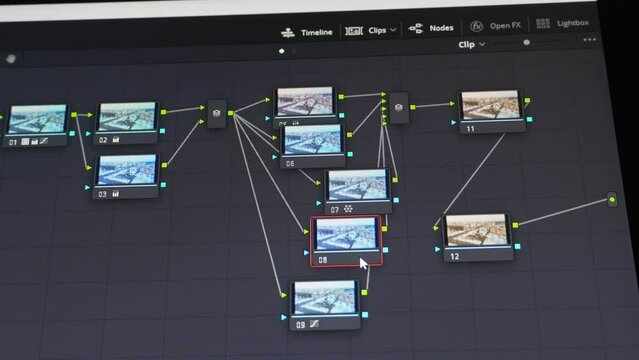Click the green RGB input of node 12

pos(436,228)
